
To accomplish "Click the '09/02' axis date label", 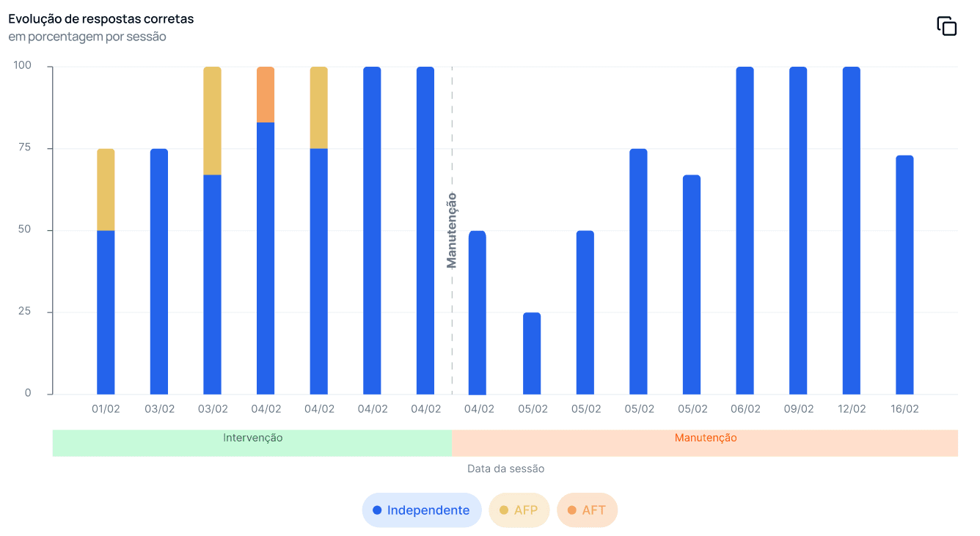I will 798,409.
